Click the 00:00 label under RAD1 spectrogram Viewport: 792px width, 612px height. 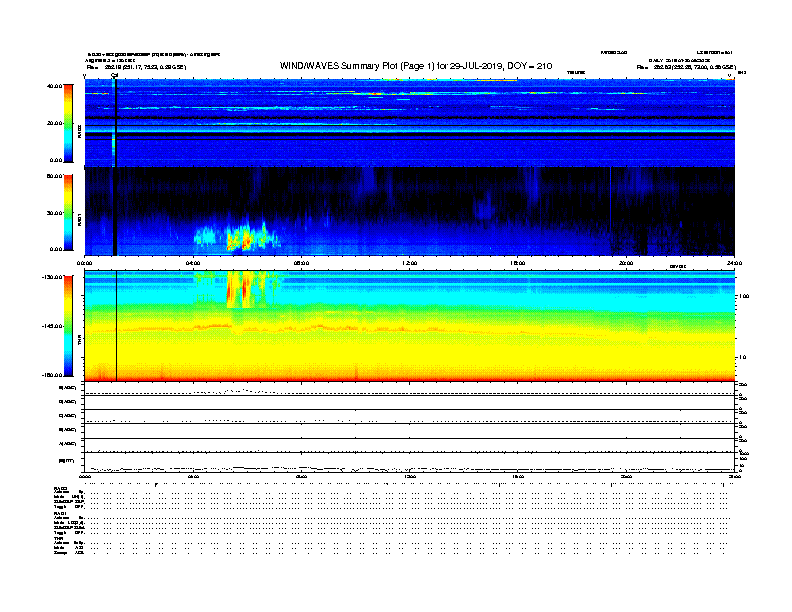click(x=84, y=263)
